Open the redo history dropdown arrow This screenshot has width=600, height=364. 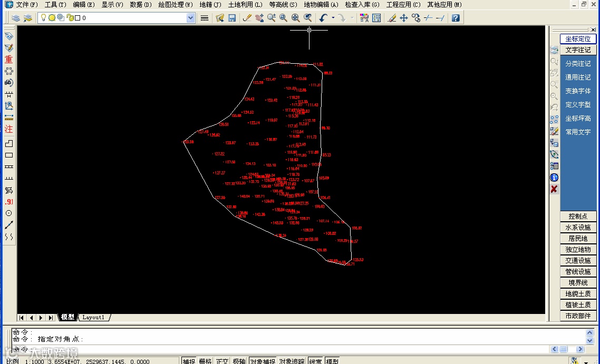(x=352, y=18)
